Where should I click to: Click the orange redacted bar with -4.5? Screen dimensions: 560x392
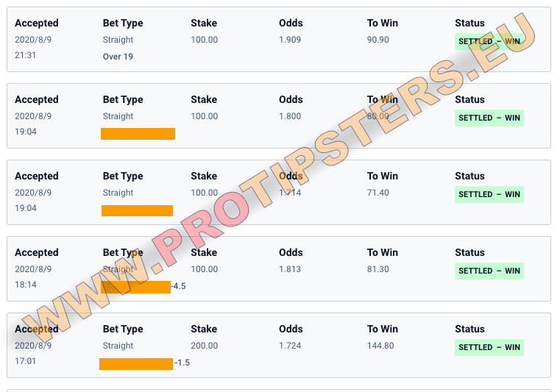click(x=135, y=287)
